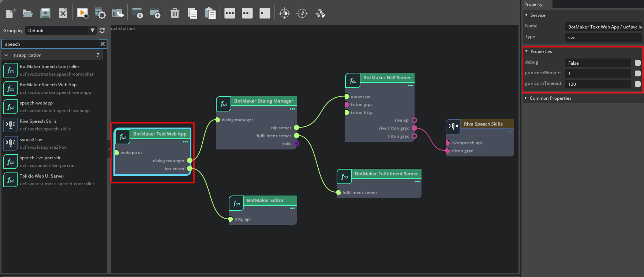Viewport: 644px width, 277px height.
Task: Open a graph from folder
Action: [x=28, y=14]
